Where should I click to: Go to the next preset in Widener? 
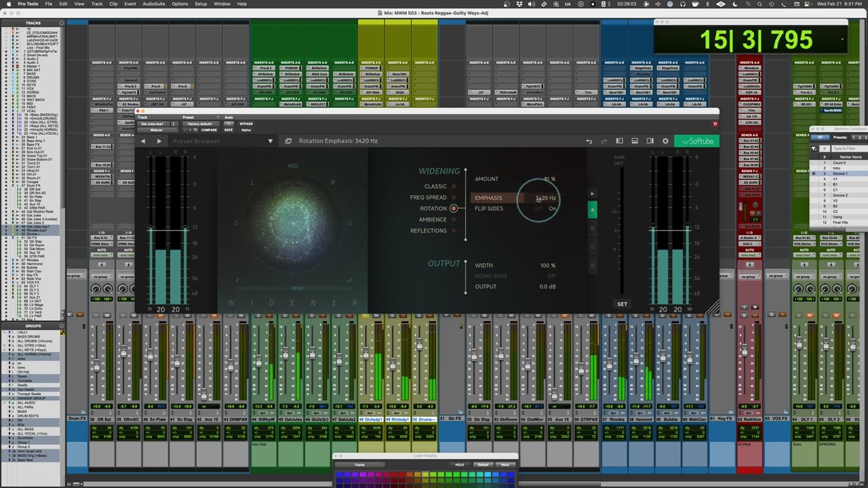click(159, 141)
